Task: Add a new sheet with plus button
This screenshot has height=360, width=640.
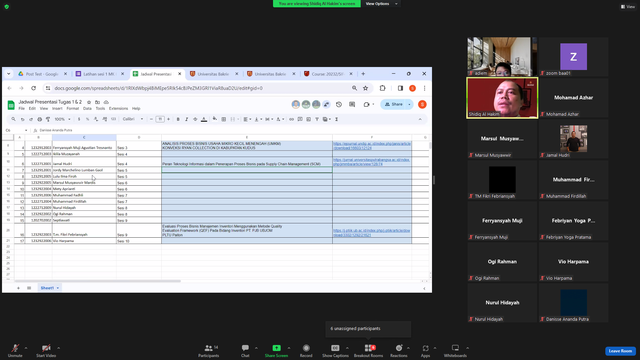Action: pyautogui.click(x=18, y=288)
